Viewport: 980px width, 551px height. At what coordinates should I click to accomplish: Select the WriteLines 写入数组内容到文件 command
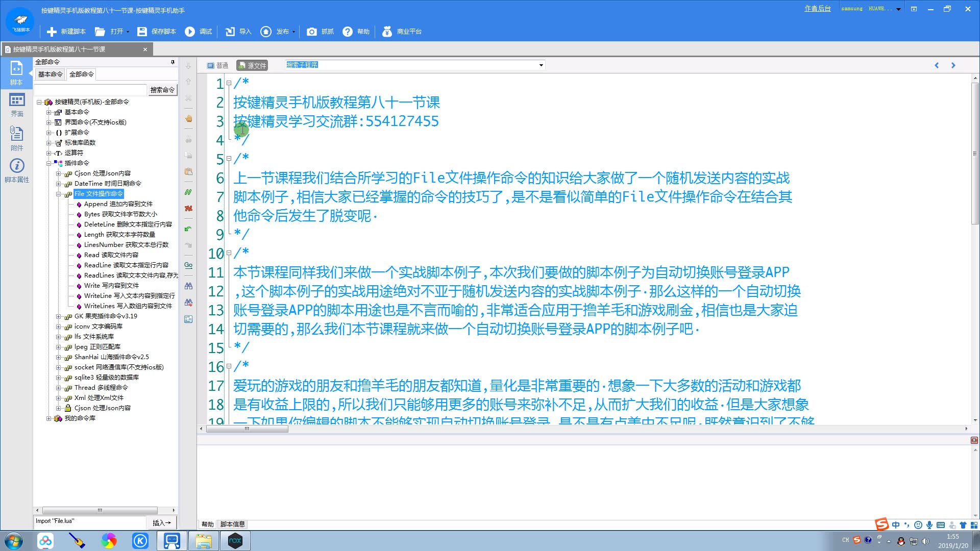tap(128, 306)
